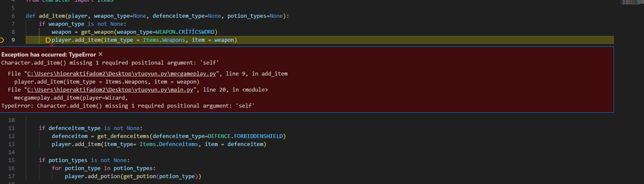This screenshot has height=184, width=644.
Task: Click line number 6 in the gutter
Action: click(x=14, y=16)
